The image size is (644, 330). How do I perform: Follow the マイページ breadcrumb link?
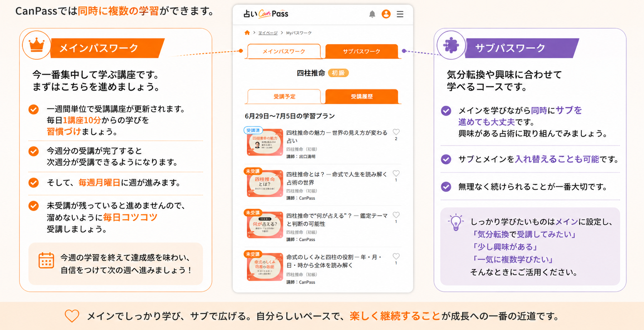[268, 33]
